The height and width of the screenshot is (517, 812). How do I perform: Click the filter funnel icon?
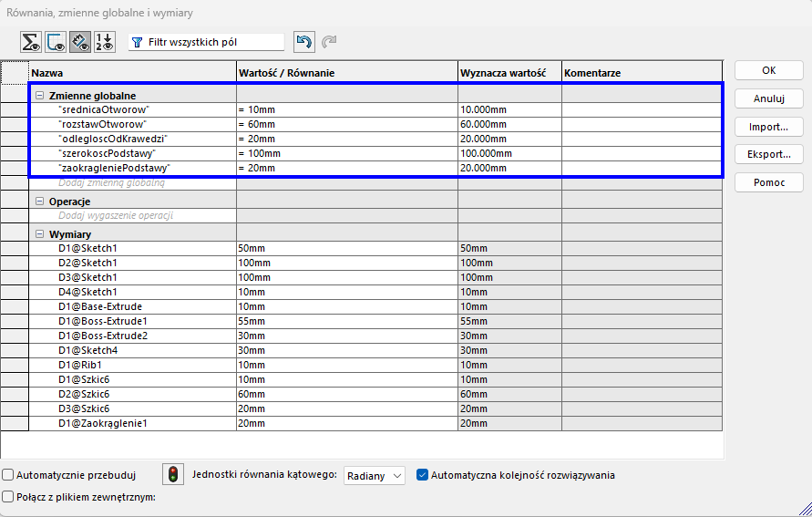(138, 42)
